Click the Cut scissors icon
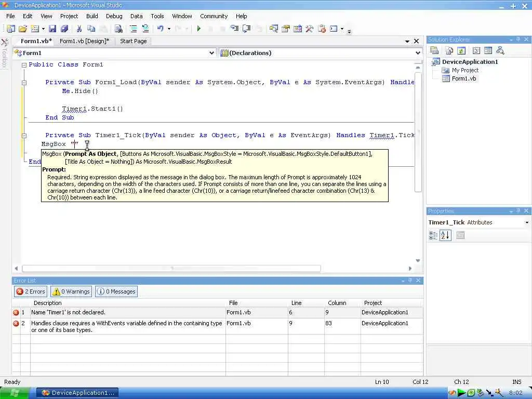 (x=79, y=29)
